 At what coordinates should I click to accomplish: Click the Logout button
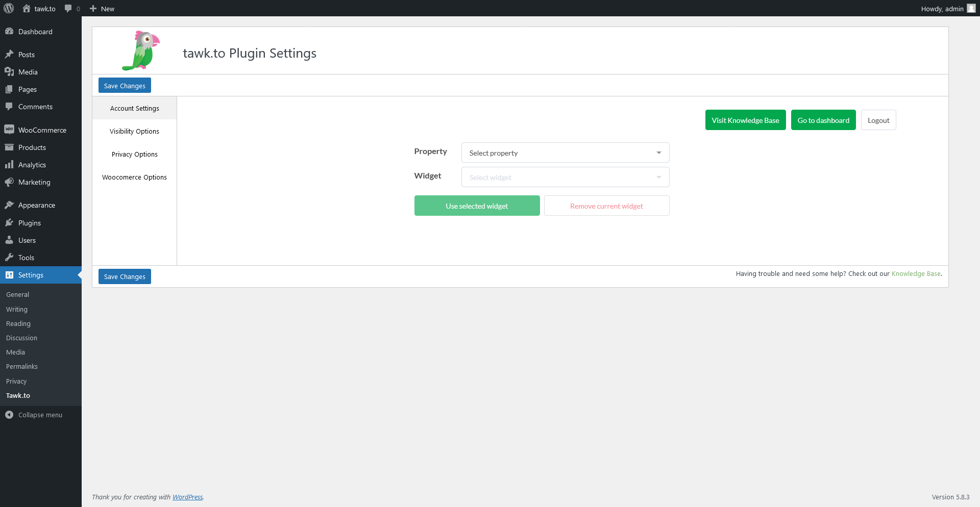point(878,120)
